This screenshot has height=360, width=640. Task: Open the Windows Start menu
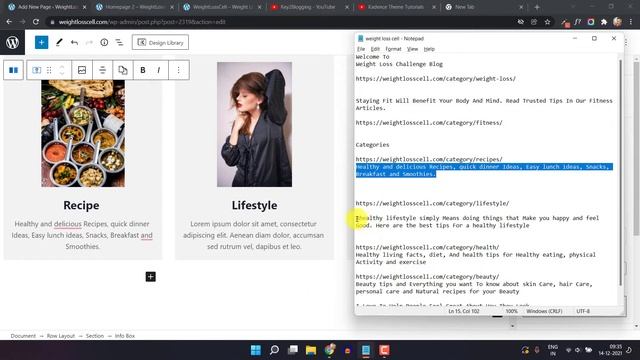click(x=256, y=350)
